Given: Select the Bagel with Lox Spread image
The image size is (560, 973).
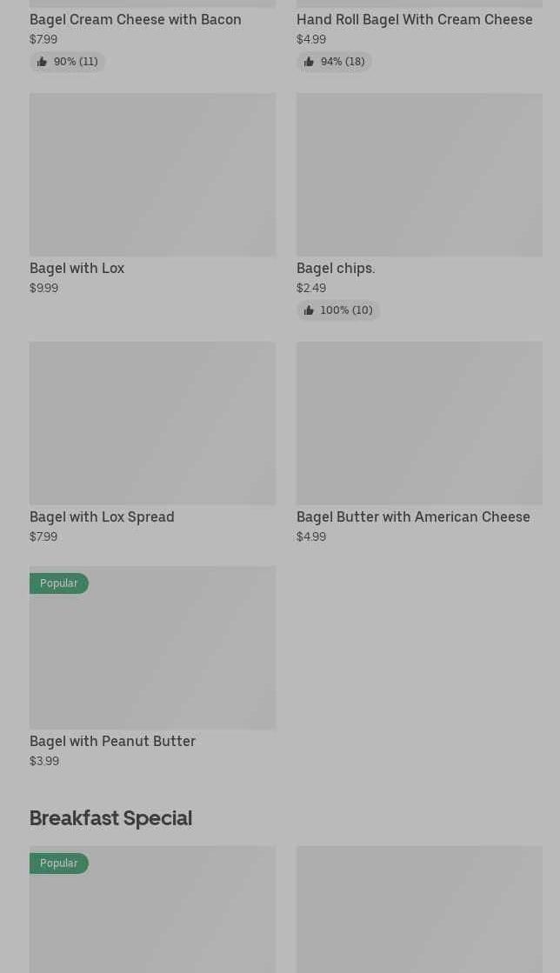Looking at the screenshot, I should (x=152, y=423).
